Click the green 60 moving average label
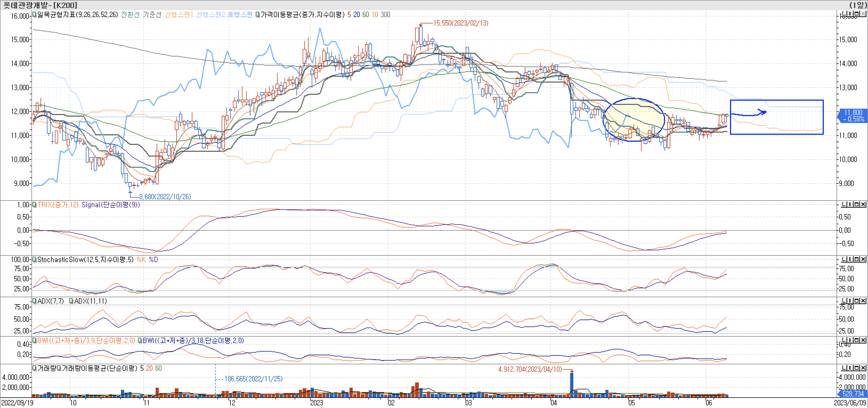This screenshot has width=868, height=408. coord(366,14)
